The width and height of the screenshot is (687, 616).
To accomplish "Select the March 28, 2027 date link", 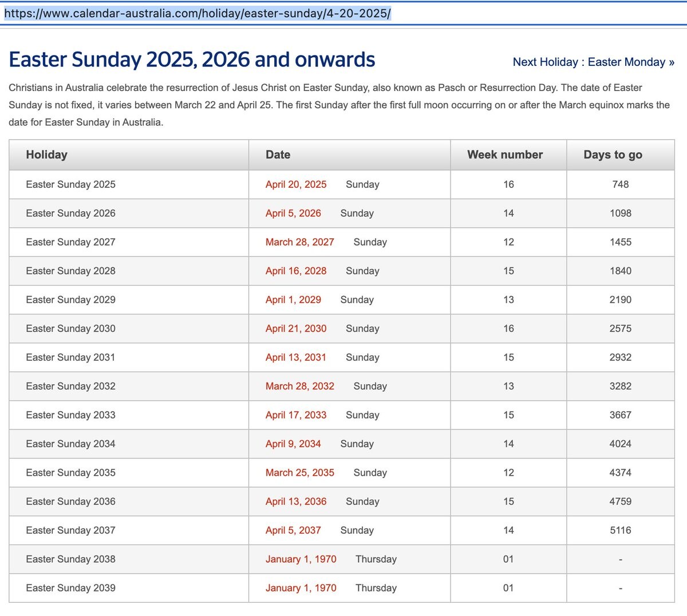I will coord(299,242).
